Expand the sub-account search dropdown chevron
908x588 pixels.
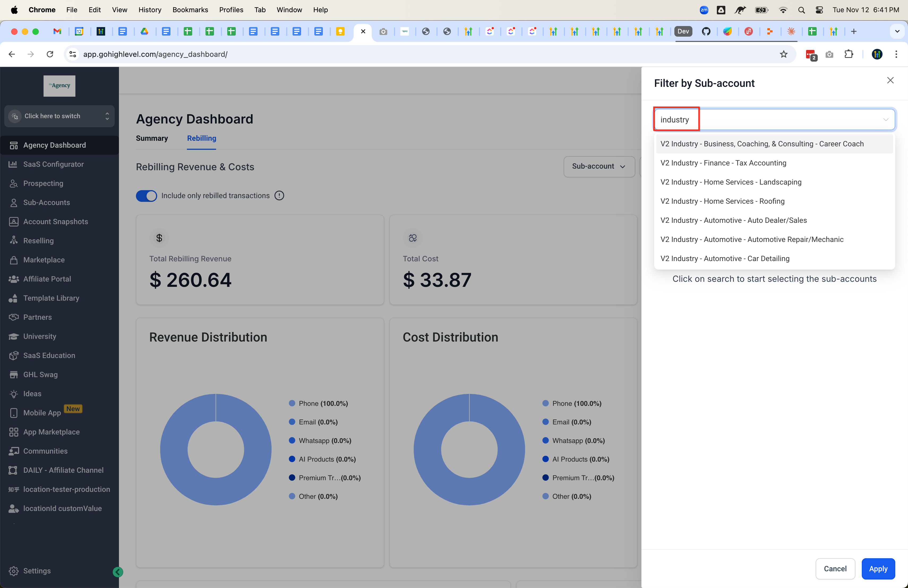pyautogui.click(x=885, y=120)
